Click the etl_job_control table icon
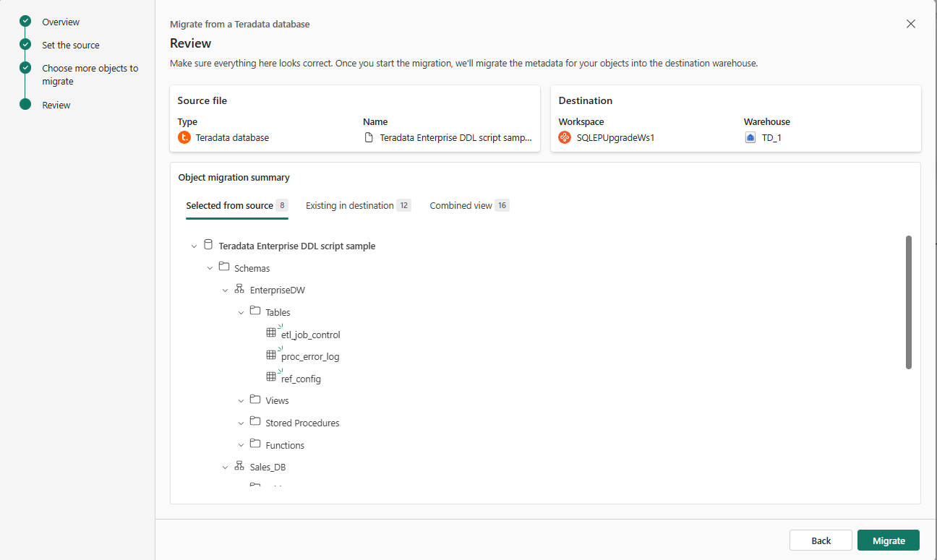Screen dimensions: 937x560 point(272,333)
